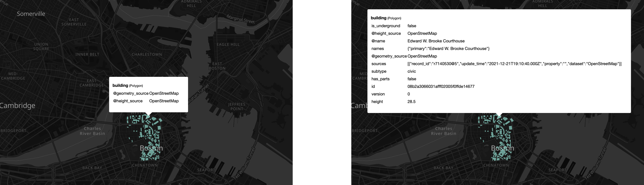Viewport: 644px width, 185px height.
Task: Click the sources record_id JSON value
Action: click(515, 64)
